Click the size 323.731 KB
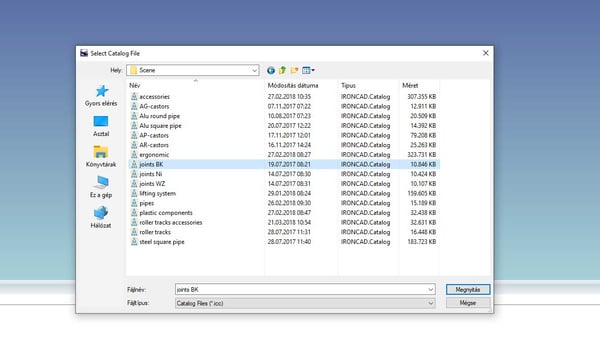This screenshot has height=362, width=600. (x=422, y=155)
